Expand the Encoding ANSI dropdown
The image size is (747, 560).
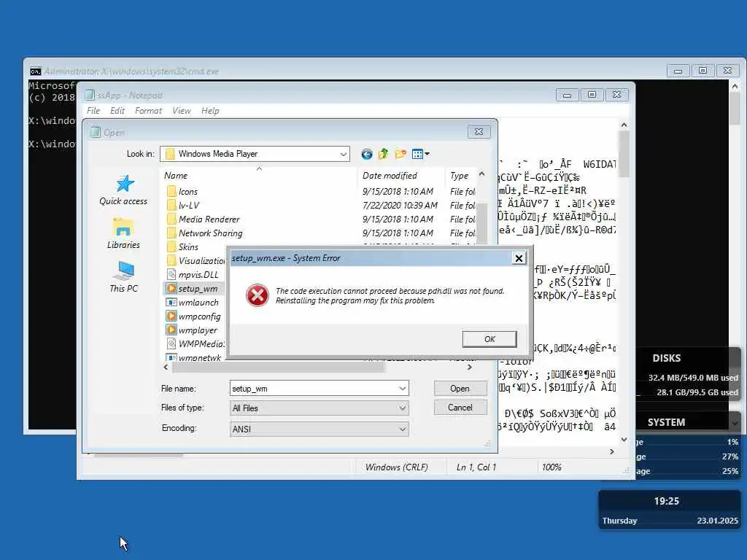click(403, 429)
